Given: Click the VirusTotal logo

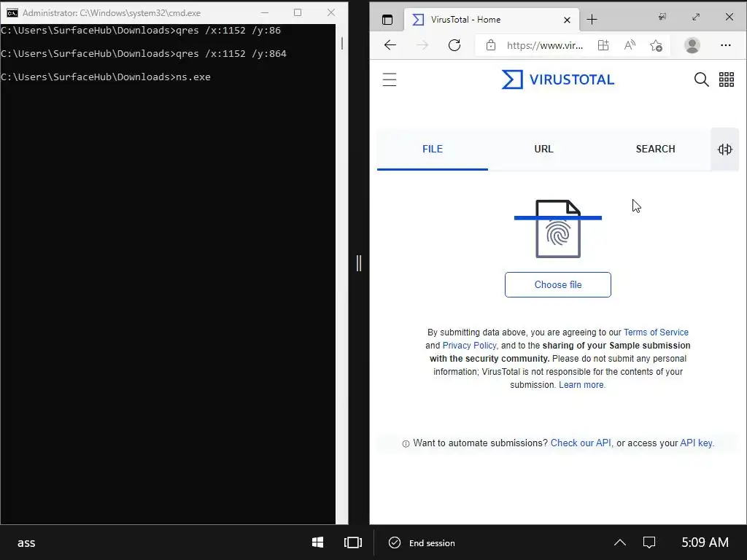Looking at the screenshot, I should 558,79.
